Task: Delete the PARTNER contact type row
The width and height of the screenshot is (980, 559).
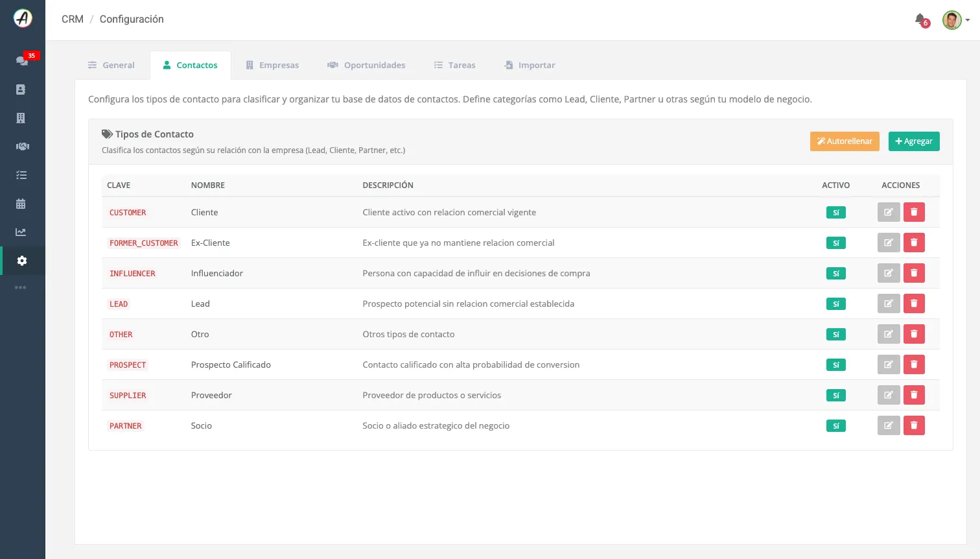Action: click(914, 425)
